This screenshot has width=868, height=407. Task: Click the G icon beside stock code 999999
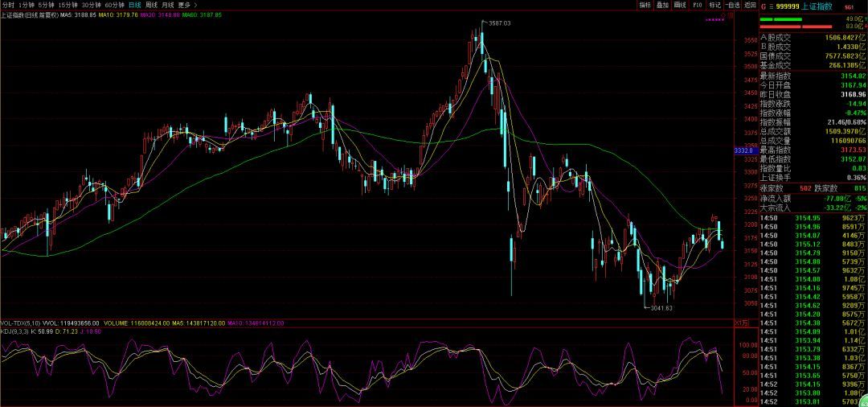tap(763, 6)
